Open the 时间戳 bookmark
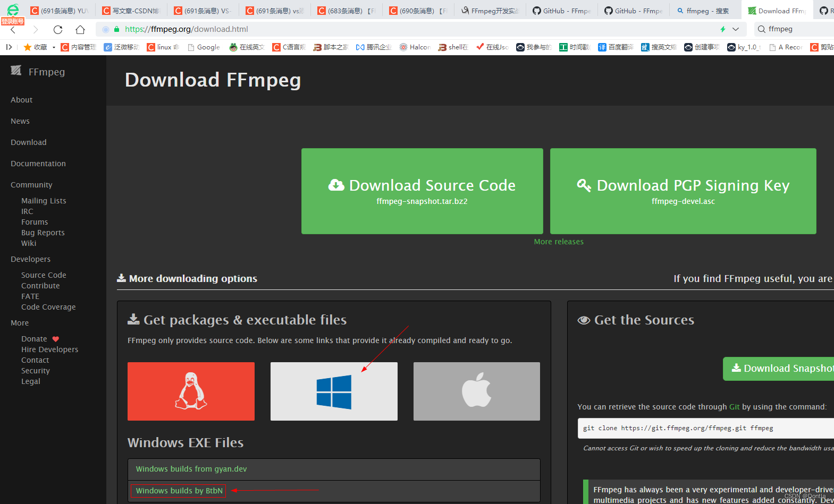 coord(575,47)
